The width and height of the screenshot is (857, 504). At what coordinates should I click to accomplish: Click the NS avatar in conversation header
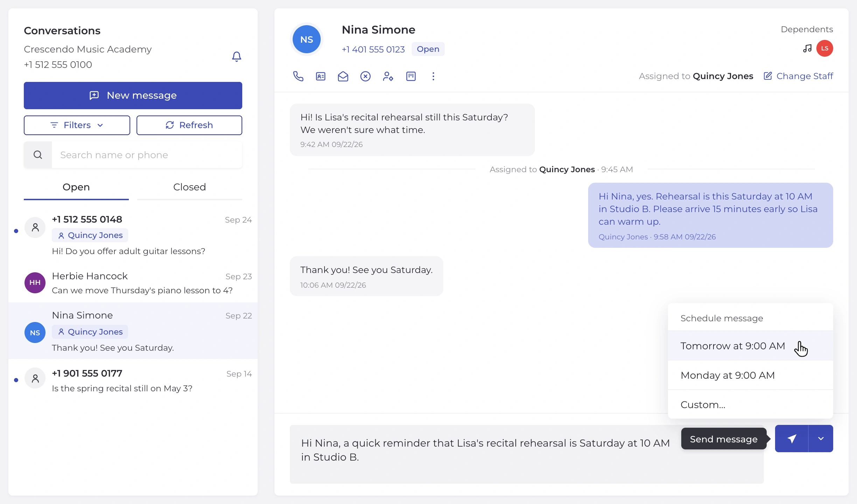[307, 40]
